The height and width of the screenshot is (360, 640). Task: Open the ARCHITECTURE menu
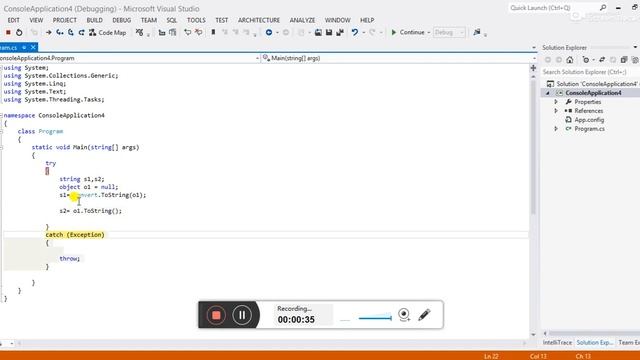point(259,20)
